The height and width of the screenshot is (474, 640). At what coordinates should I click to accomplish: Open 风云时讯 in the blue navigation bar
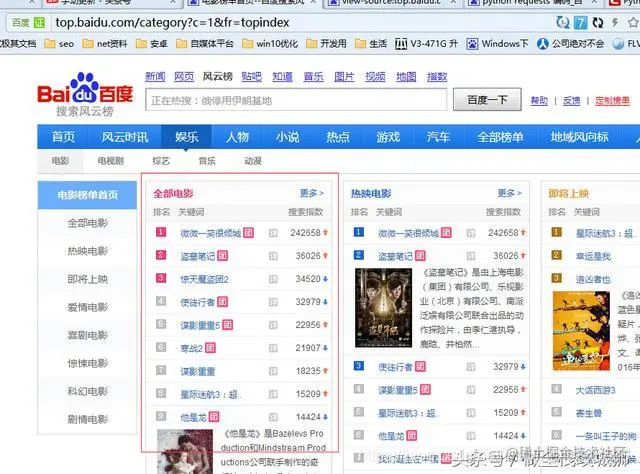point(124,137)
